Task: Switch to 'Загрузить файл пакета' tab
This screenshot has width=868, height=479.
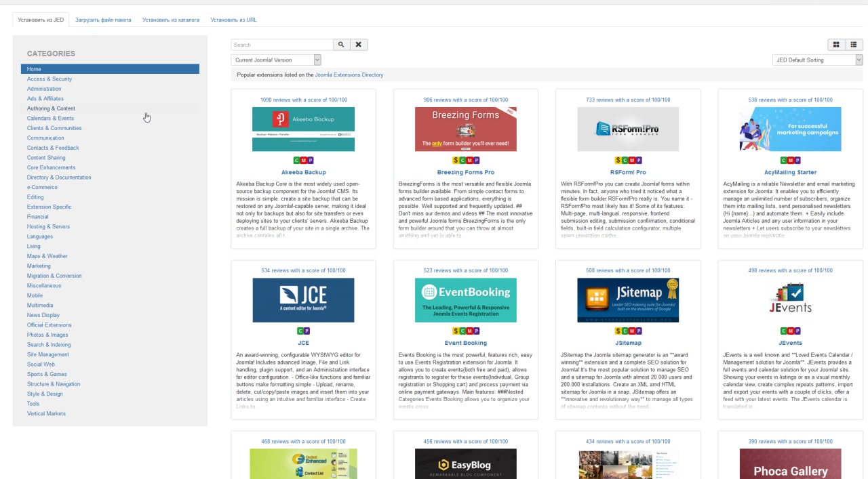Action: [103, 20]
